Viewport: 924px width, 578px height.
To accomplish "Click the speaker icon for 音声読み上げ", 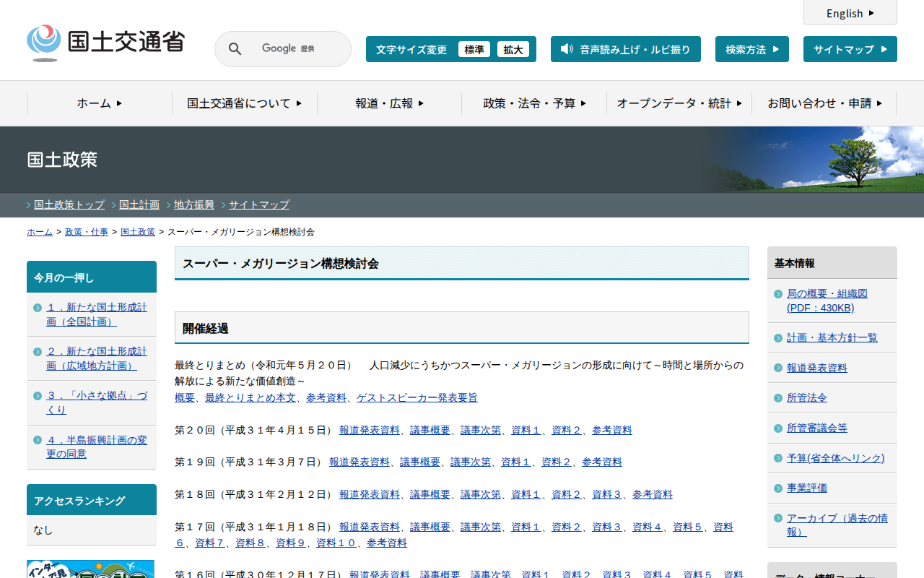I will pos(567,49).
